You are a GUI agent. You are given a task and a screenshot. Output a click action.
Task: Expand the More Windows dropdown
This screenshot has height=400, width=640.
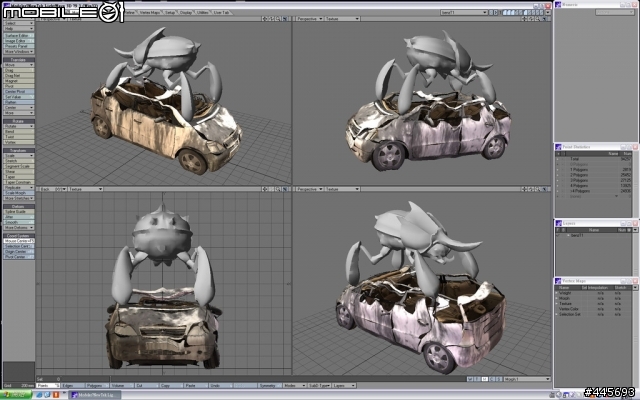(19, 51)
